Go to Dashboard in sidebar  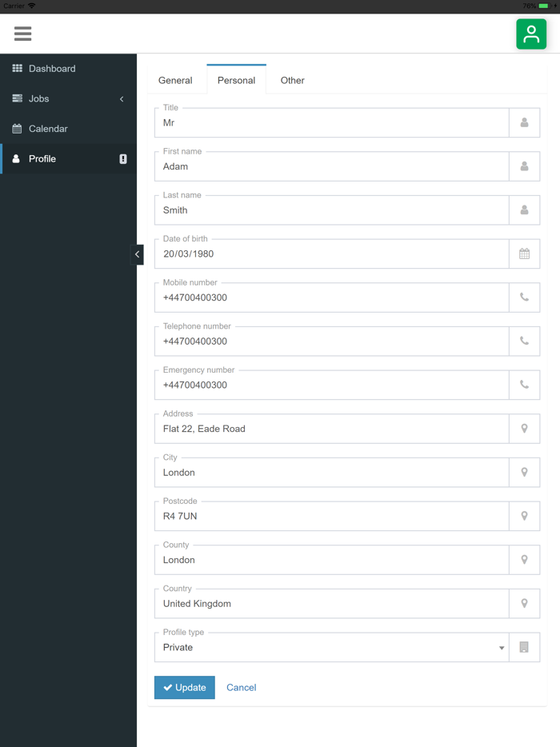point(52,69)
